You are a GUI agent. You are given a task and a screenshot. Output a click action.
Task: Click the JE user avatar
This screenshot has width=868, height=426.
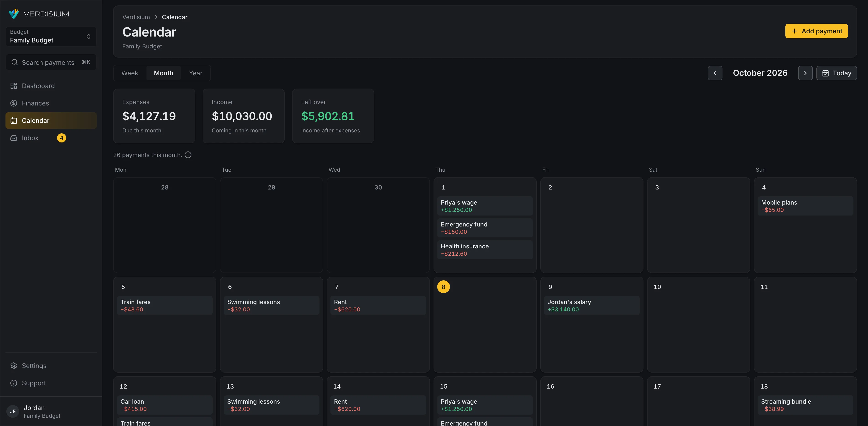coord(13,412)
